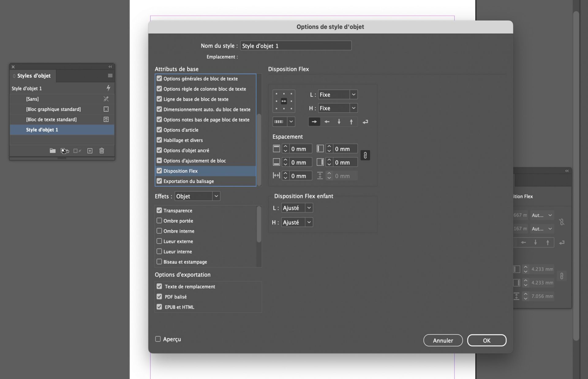Open the L Fixe width dropdown
Screen dimensions: 588x379
pyautogui.click(x=337, y=95)
